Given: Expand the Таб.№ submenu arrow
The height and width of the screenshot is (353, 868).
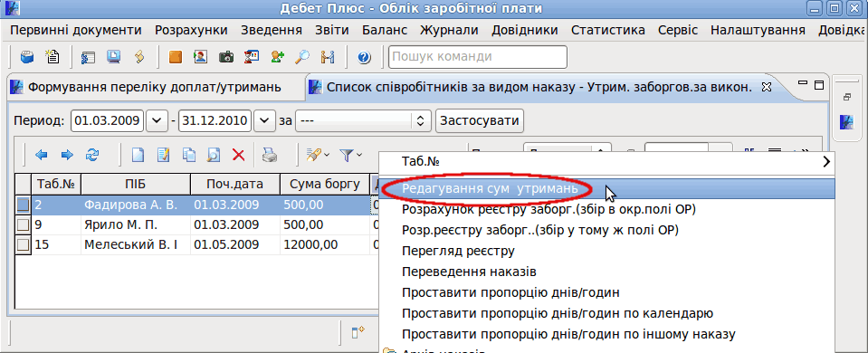Looking at the screenshot, I should [x=826, y=161].
